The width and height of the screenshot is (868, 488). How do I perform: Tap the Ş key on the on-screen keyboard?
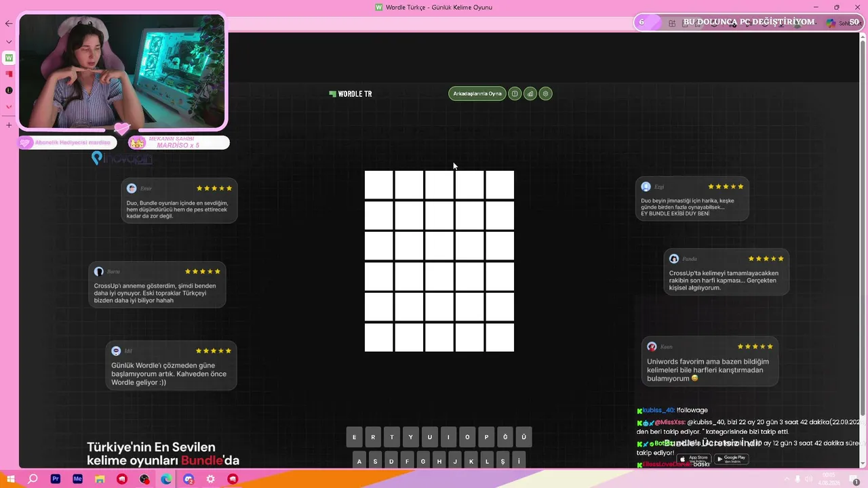503,460
